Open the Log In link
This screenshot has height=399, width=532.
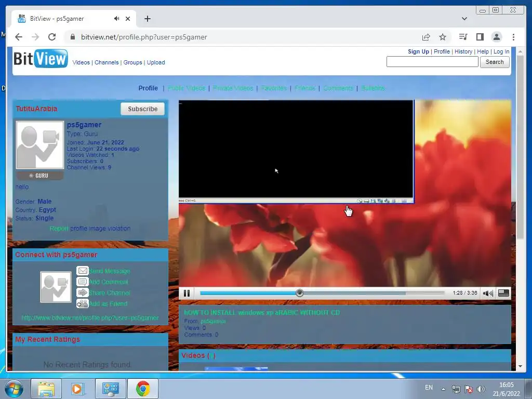point(501,51)
